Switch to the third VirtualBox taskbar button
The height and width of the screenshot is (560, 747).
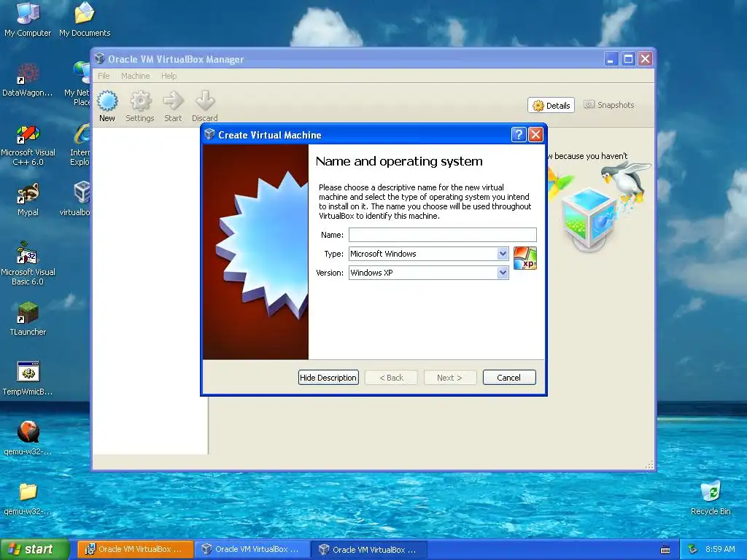click(369, 550)
